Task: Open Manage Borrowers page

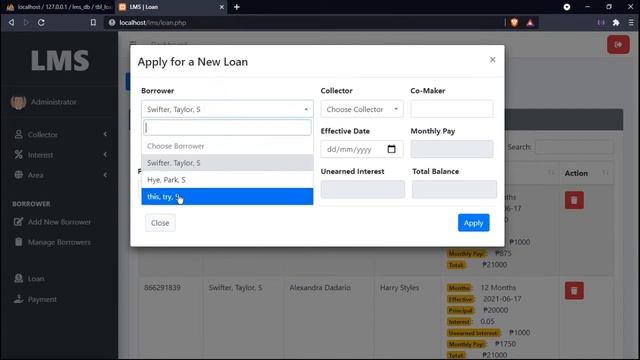Action: 59,242
